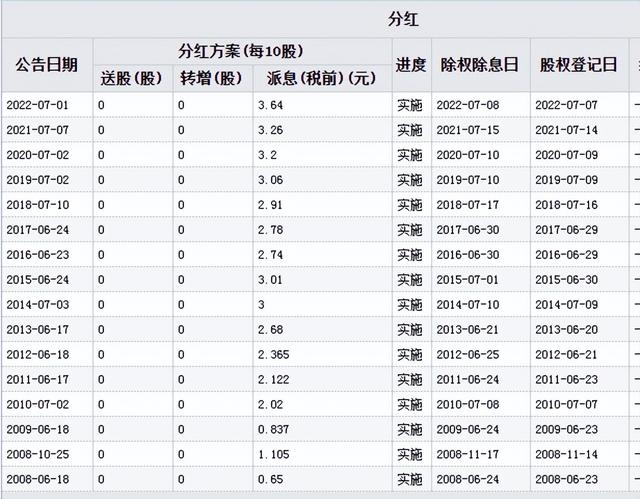Click the 公告日期 column header
This screenshot has height=499, width=640.
47,65
